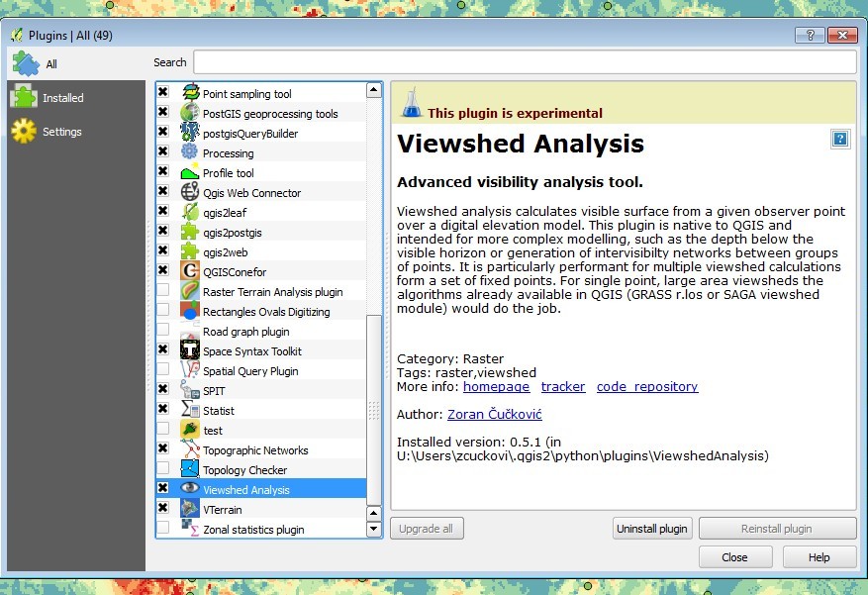The image size is (868, 595).
Task: Enable the Road graph plugin checkbox
Action: [162, 330]
